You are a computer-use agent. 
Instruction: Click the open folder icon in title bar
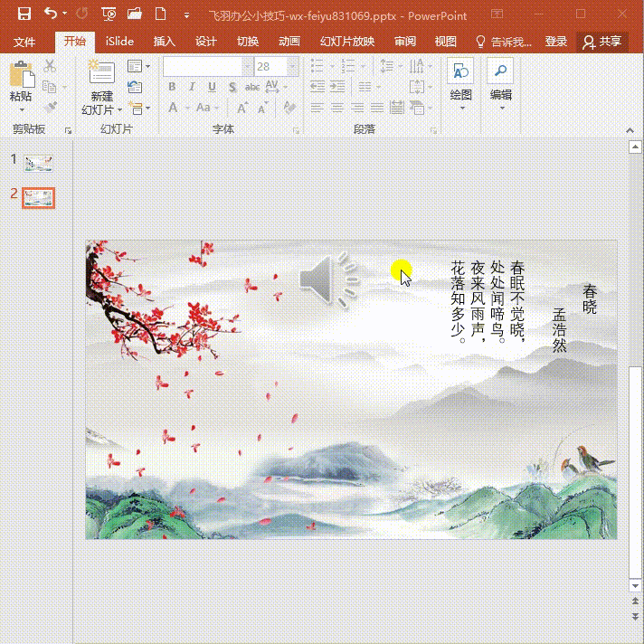click(x=135, y=14)
